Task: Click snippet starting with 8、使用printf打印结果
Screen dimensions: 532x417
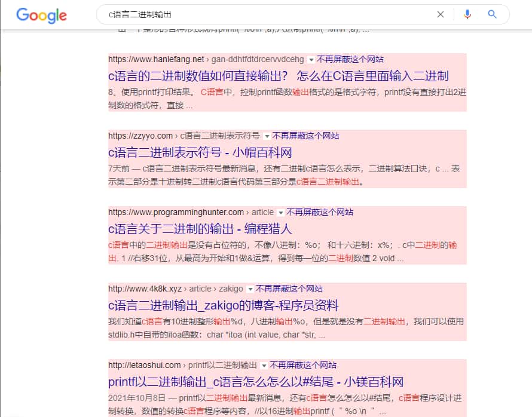Action: pos(288,99)
